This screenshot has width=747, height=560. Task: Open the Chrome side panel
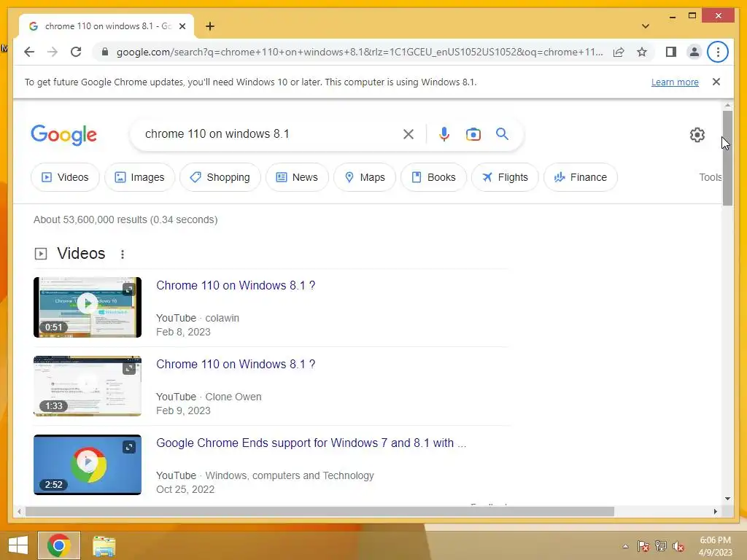[x=671, y=52]
